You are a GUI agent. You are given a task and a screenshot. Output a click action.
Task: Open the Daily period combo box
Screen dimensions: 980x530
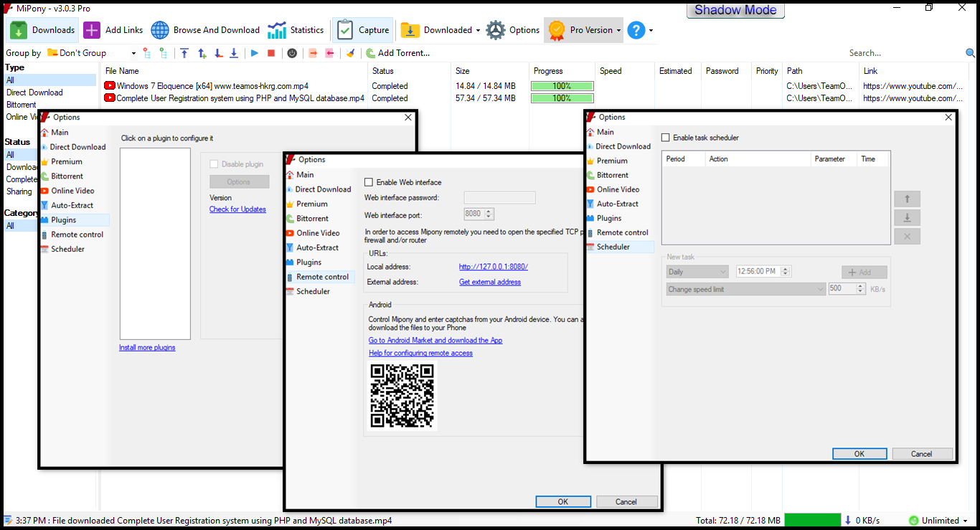tap(697, 272)
